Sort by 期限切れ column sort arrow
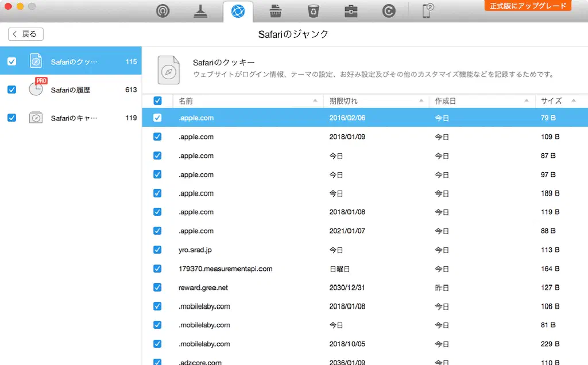This screenshot has width=588, height=365. (421, 101)
